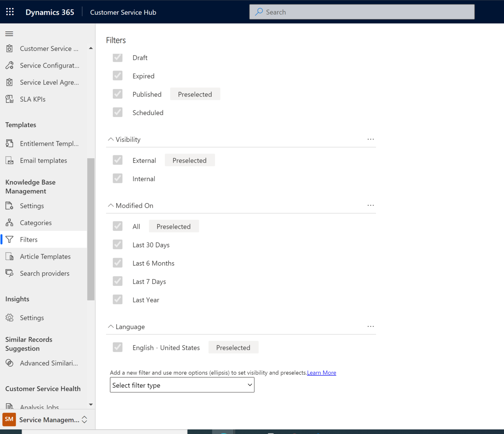
Task: Select the Categories icon
Action: tap(9, 223)
